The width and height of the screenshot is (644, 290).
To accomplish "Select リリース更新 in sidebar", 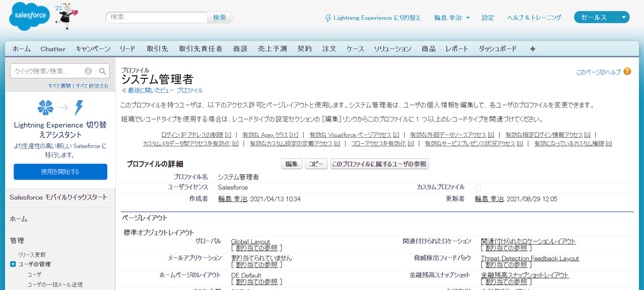I will (32, 255).
